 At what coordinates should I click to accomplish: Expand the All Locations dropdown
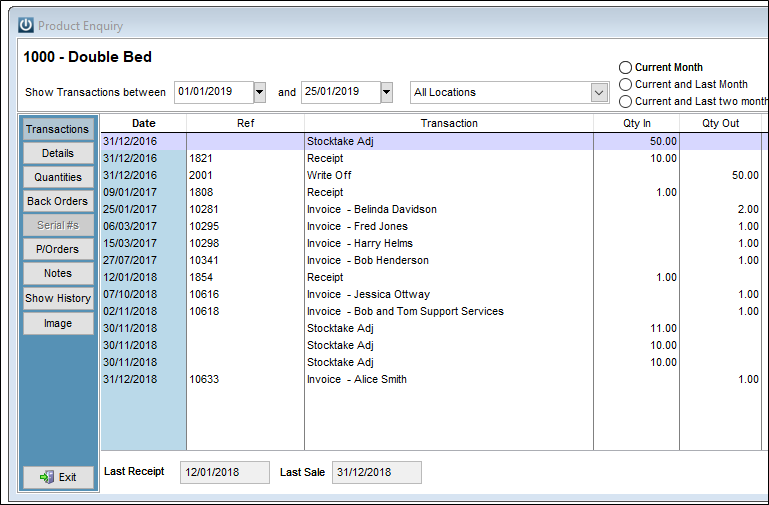click(x=599, y=92)
